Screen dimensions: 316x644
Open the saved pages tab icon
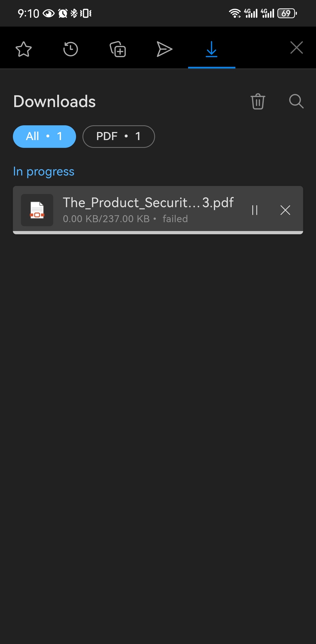[118, 49]
